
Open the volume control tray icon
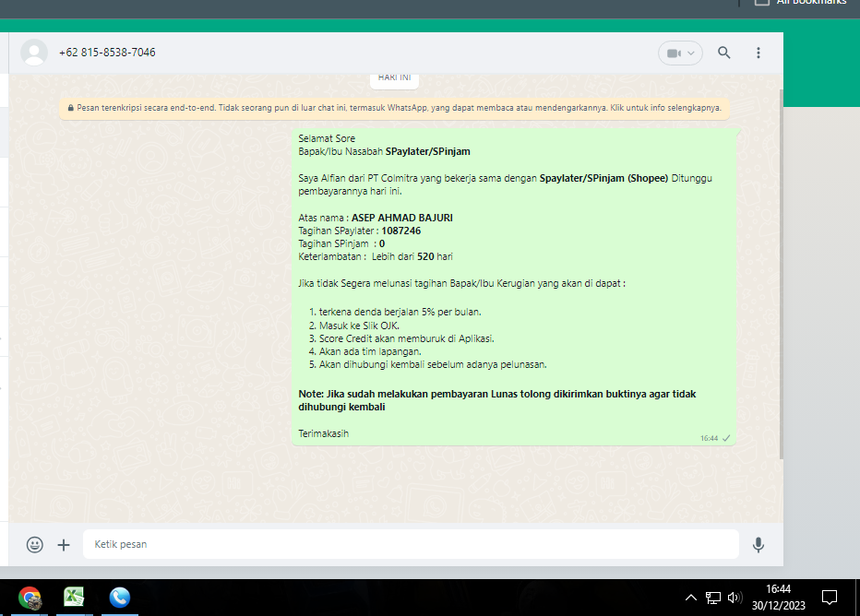[735, 598]
